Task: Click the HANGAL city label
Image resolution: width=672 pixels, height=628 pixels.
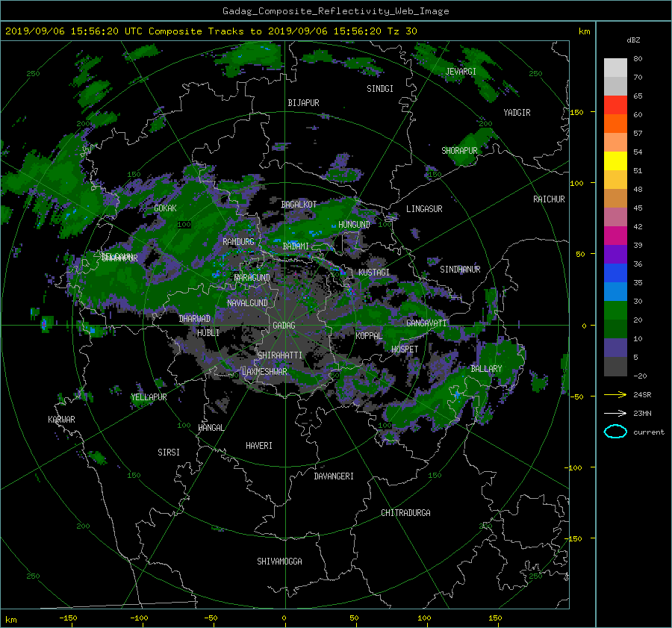Action: 211,428
